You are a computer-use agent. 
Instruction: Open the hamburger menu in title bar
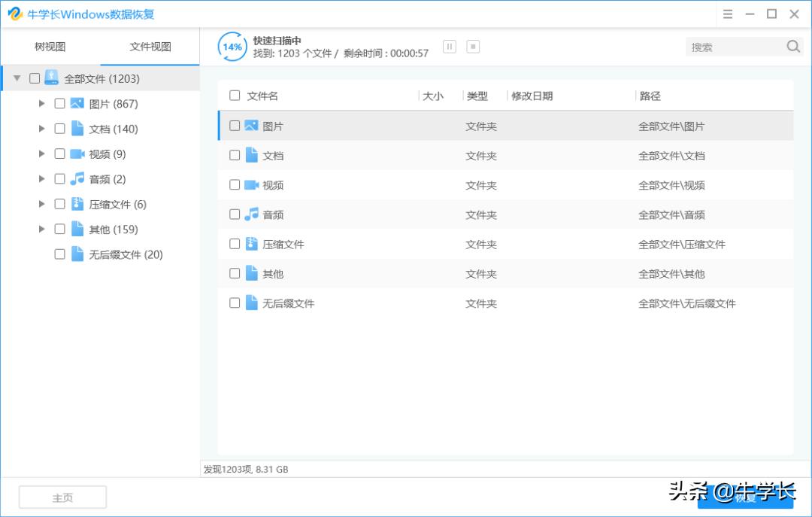tap(727, 14)
